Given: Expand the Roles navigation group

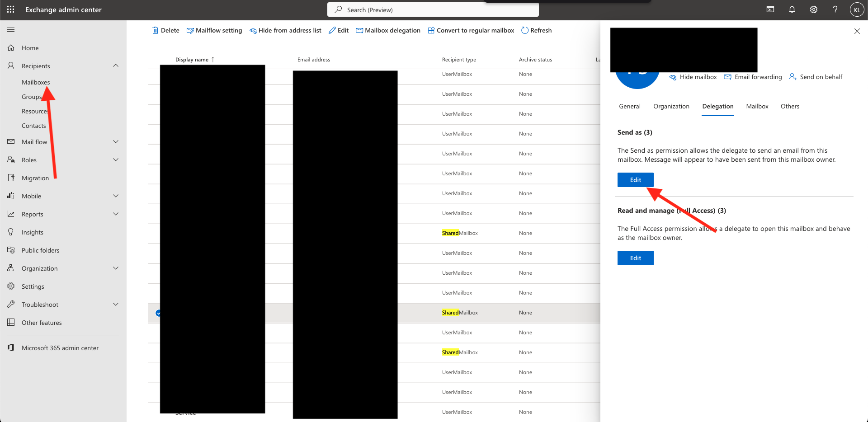Looking at the screenshot, I should (x=116, y=160).
